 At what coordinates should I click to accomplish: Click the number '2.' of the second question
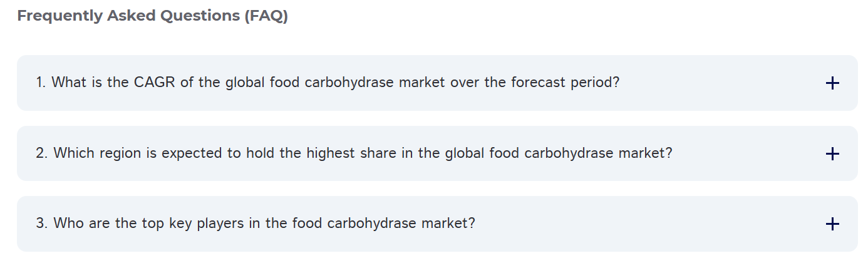(43, 153)
